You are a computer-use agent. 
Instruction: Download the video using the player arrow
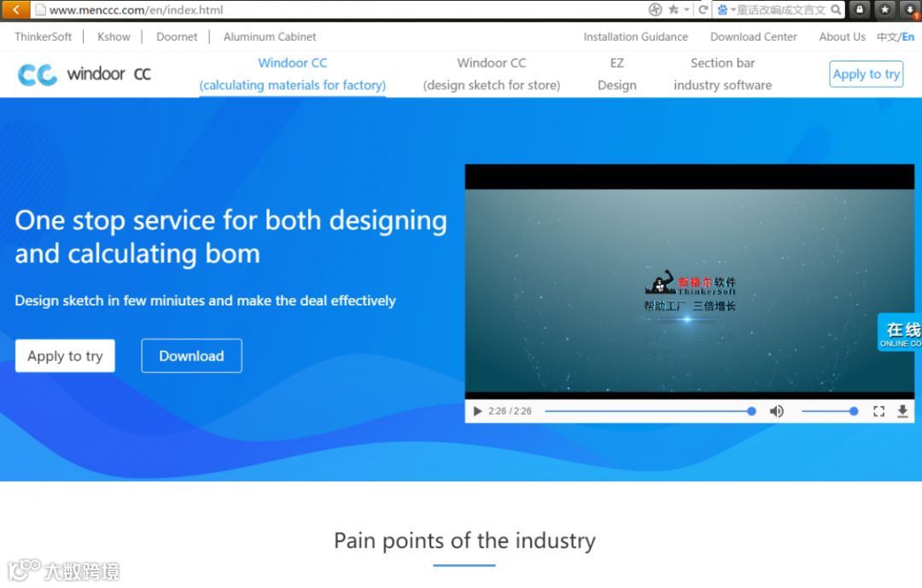tap(902, 411)
